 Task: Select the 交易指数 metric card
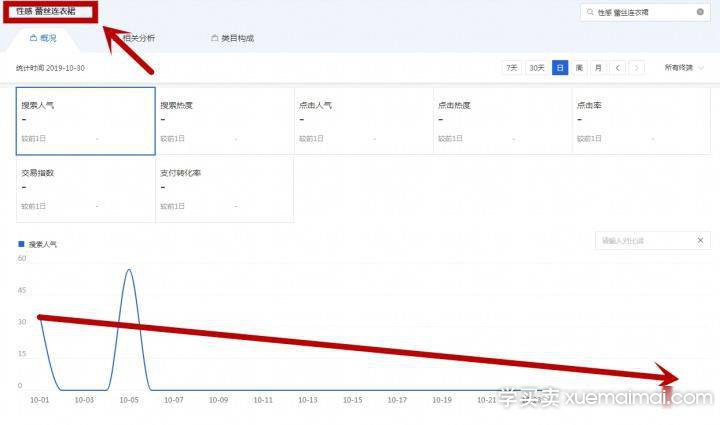pyautogui.click(x=86, y=189)
